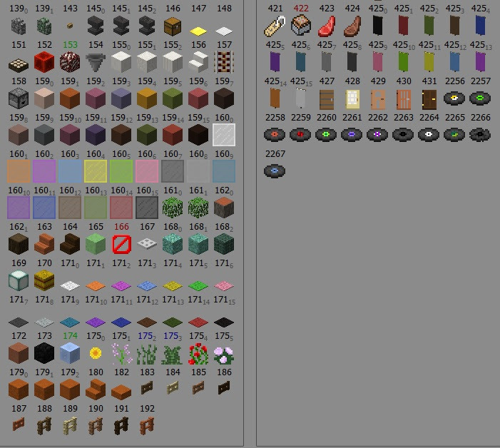This screenshot has height=448, width=500.
Task: Pick the white banner 425 subscript 15
Action: (301, 98)
